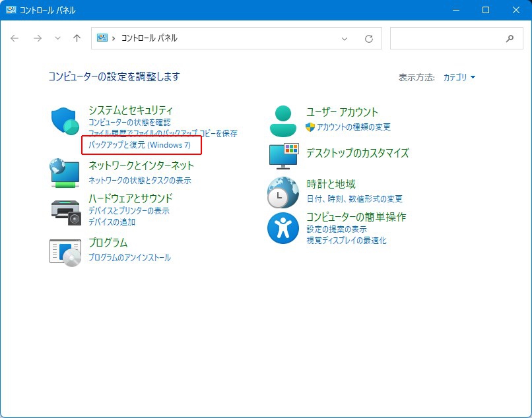Click コントロール パネル breadcrumb in address bar

click(x=149, y=38)
